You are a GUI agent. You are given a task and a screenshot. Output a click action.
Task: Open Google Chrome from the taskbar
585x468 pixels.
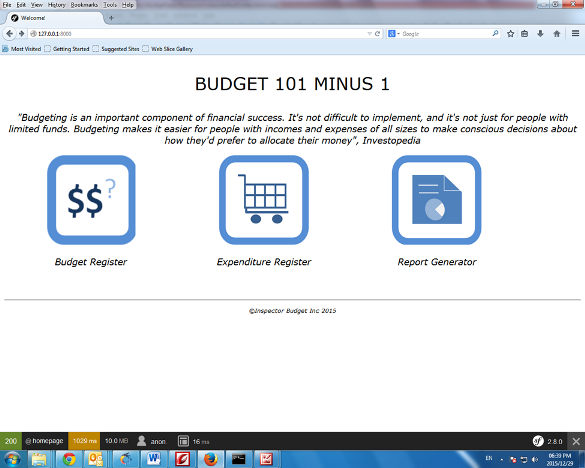tap(69, 459)
